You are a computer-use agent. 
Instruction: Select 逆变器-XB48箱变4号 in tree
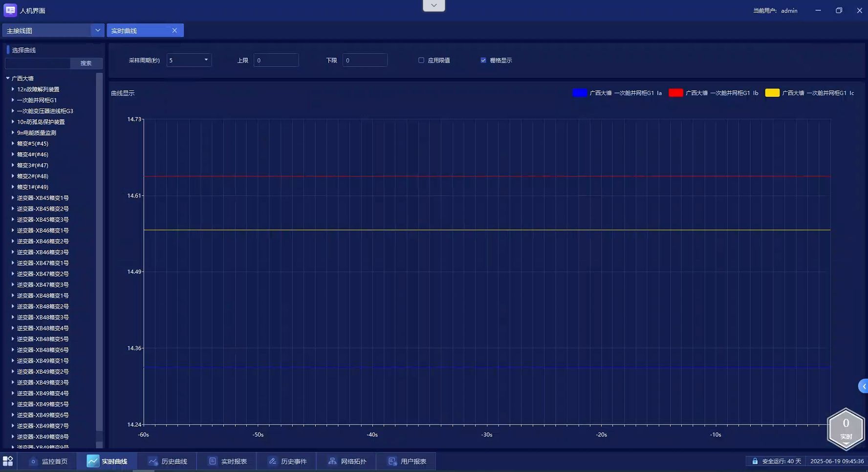[x=43, y=328]
